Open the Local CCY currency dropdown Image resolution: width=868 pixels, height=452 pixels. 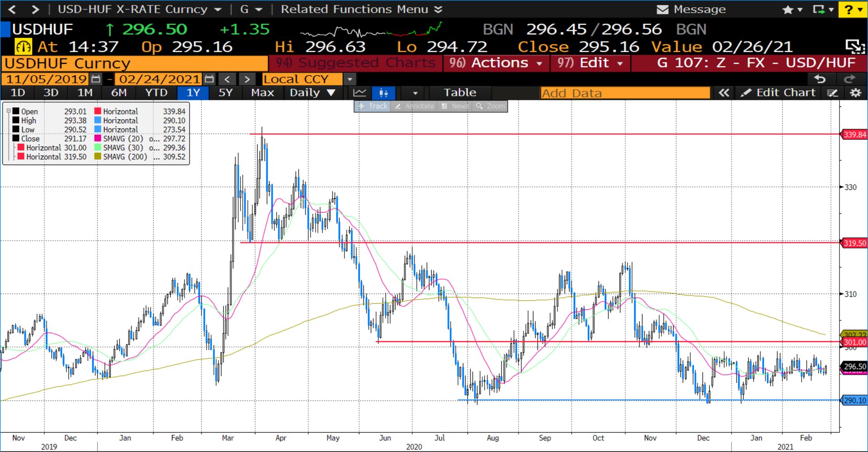tap(349, 79)
